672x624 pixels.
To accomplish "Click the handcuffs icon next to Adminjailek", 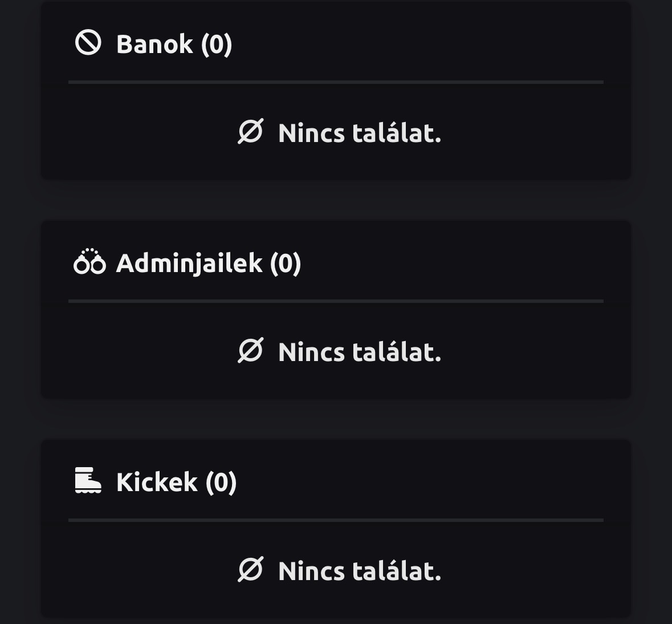I will pos(89,262).
